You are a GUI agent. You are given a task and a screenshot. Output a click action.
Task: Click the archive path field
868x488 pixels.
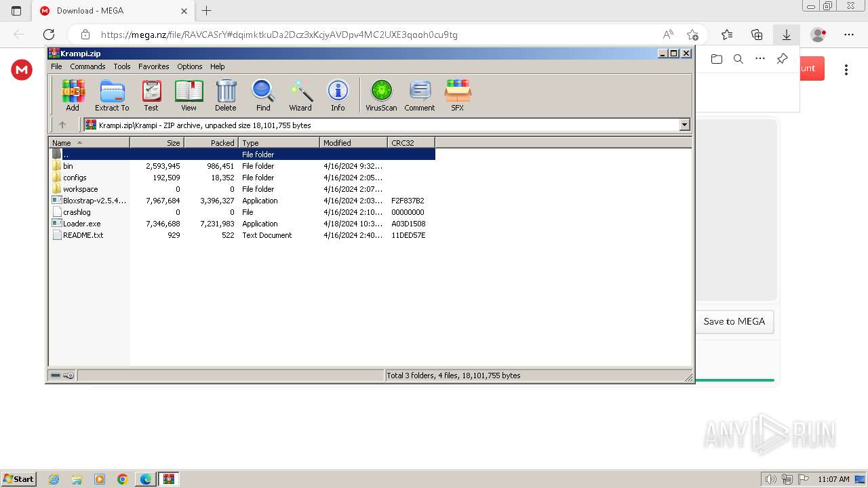tap(381, 125)
